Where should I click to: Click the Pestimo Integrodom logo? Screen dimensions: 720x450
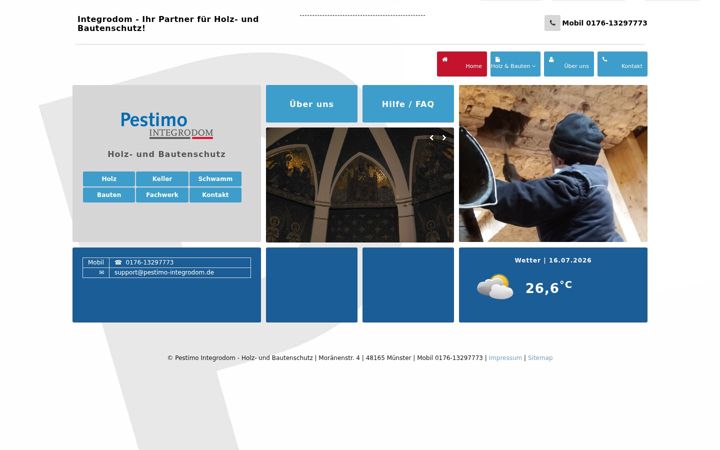tap(167, 125)
